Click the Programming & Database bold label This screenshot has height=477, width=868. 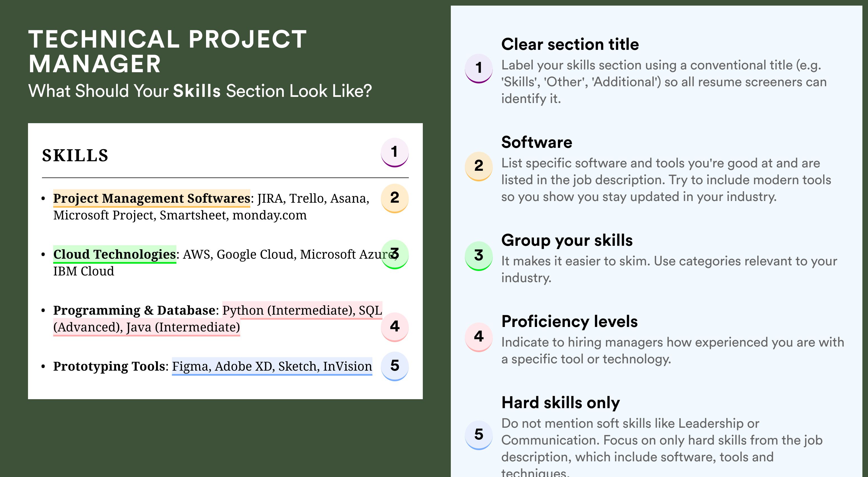(x=134, y=310)
